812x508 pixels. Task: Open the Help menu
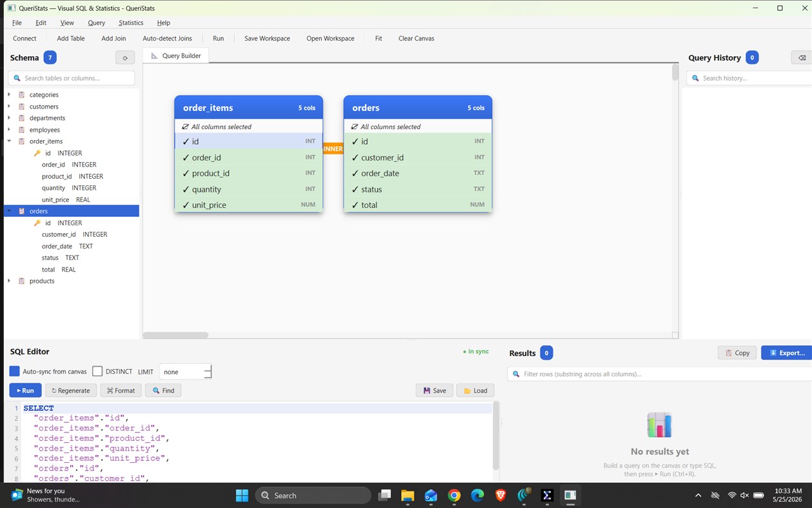164,23
